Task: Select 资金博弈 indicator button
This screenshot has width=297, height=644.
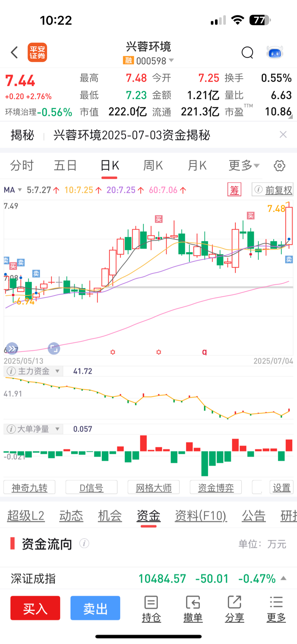Action: (216, 487)
